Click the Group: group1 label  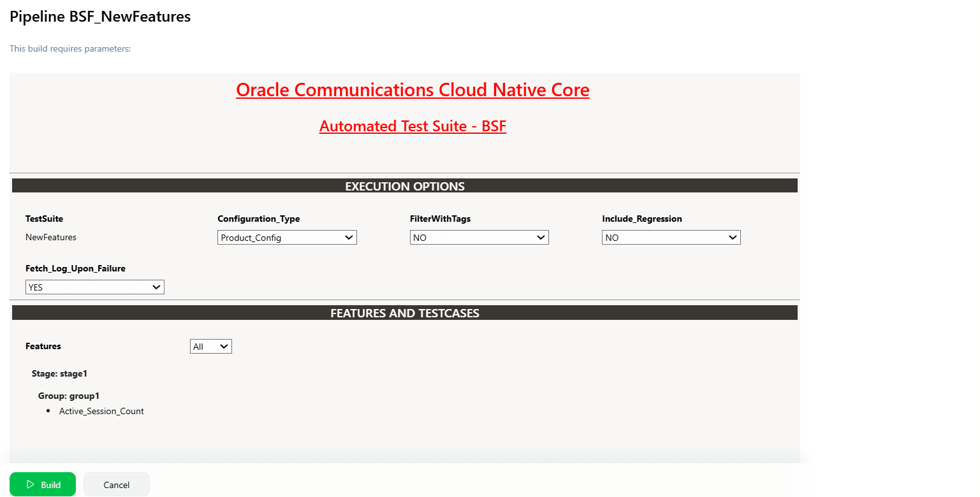coord(68,396)
